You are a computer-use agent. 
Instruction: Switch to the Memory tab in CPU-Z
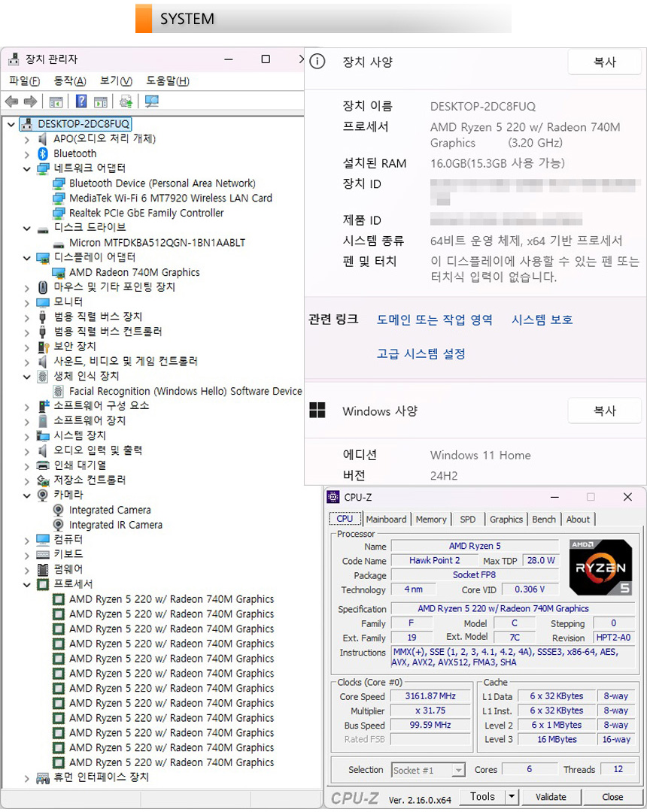[x=430, y=519]
